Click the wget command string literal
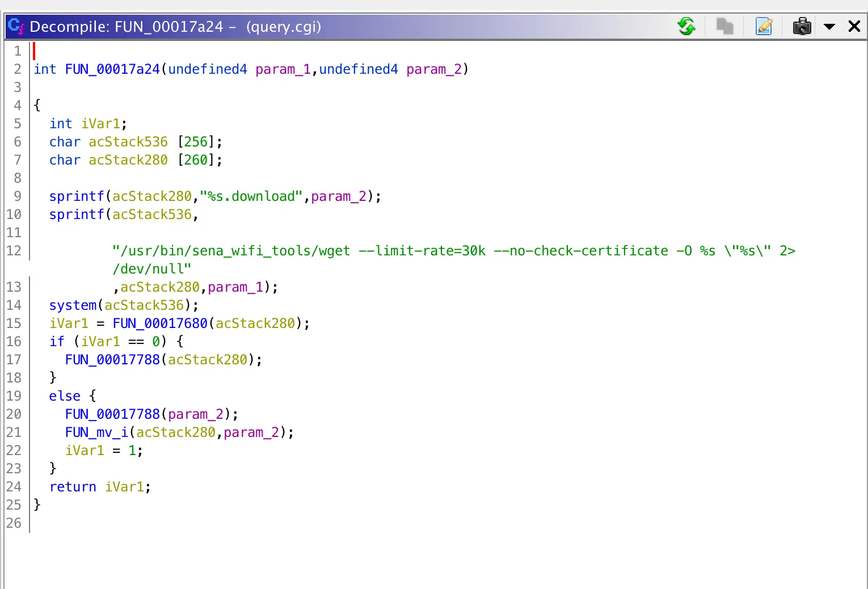The height and width of the screenshot is (589, 868). [x=454, y=251]
